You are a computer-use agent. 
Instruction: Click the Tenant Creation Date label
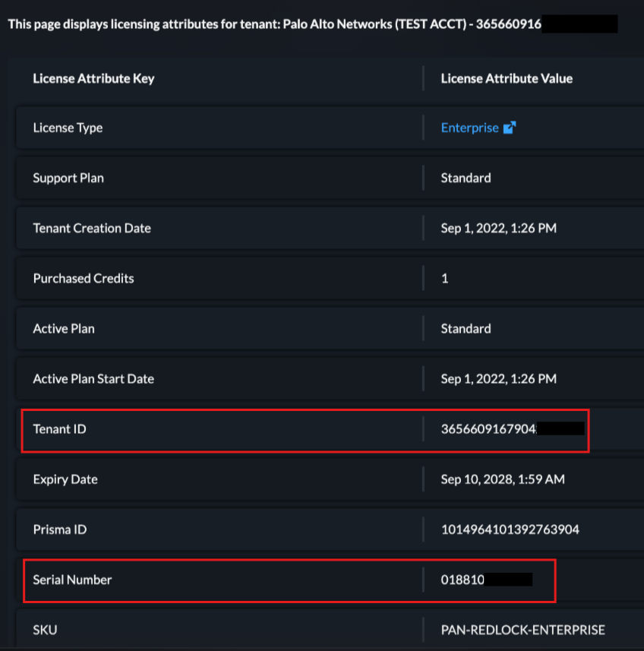point(92,228)
